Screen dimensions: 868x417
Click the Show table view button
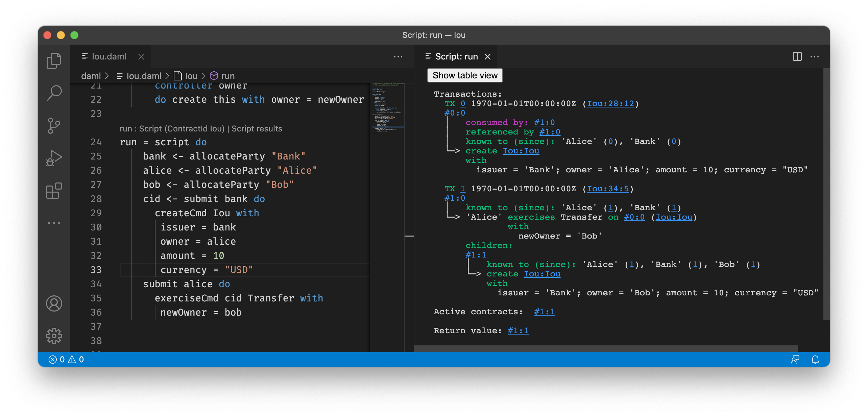465,75
